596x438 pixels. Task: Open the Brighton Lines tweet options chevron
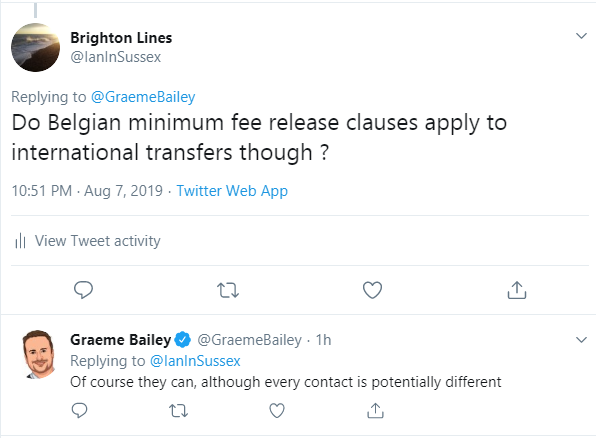pos(581,36)
